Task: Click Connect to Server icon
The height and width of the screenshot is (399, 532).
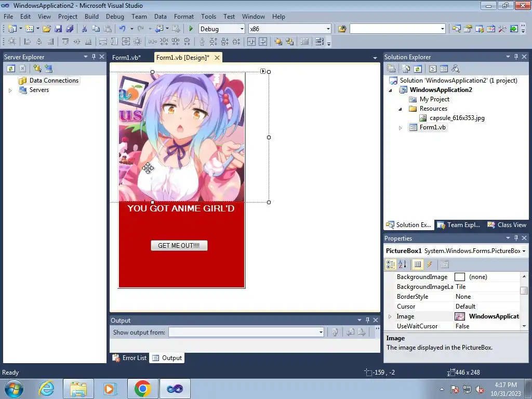Action: (48, 69)
